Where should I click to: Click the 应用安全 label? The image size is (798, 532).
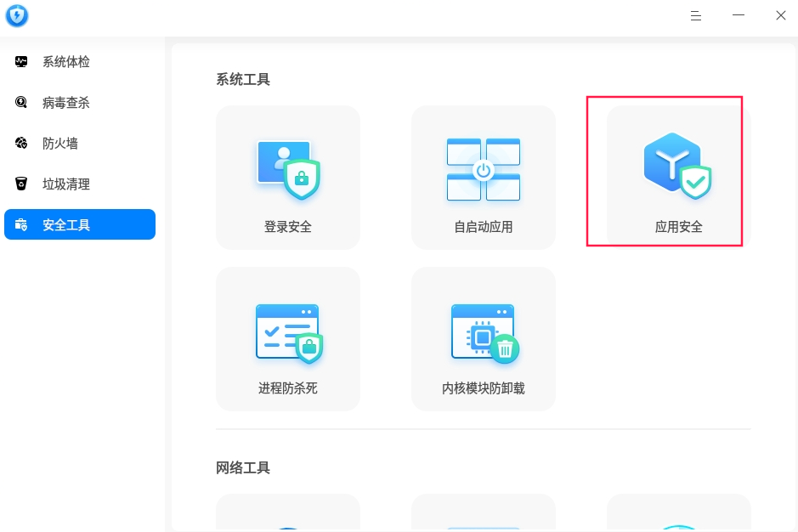click(678, 227)
